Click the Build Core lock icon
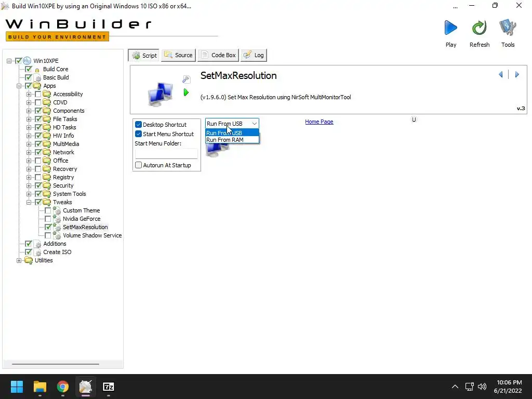This screenshot has width=532, height=399. [x=37, y=70]
